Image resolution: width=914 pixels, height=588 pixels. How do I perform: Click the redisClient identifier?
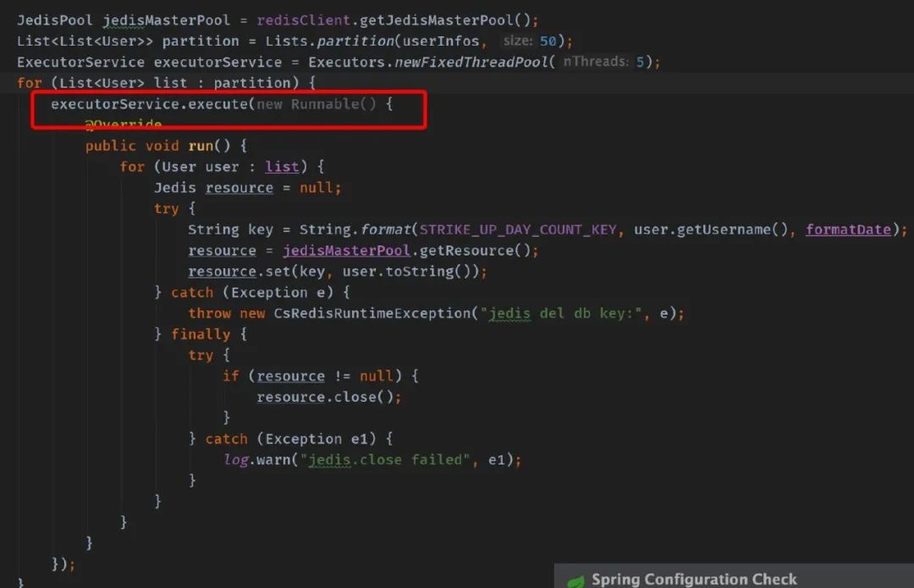(x=303, y=20)
